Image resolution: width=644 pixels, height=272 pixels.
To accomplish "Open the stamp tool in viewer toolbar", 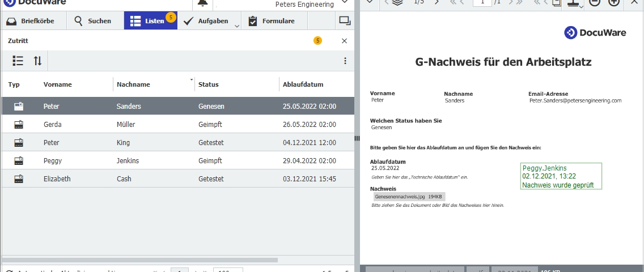I will 574,3.
